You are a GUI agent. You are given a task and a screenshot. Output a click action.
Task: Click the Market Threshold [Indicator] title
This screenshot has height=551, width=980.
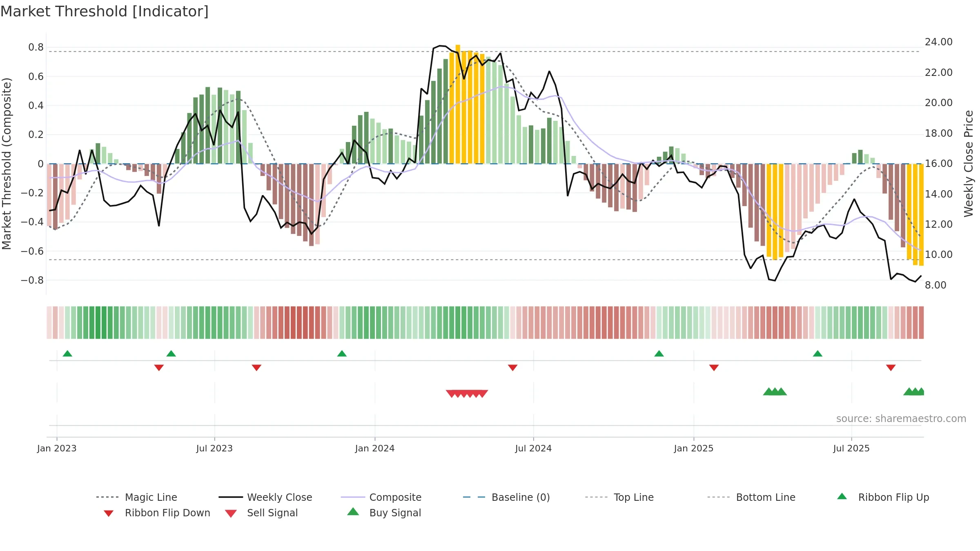coord(105,11)
